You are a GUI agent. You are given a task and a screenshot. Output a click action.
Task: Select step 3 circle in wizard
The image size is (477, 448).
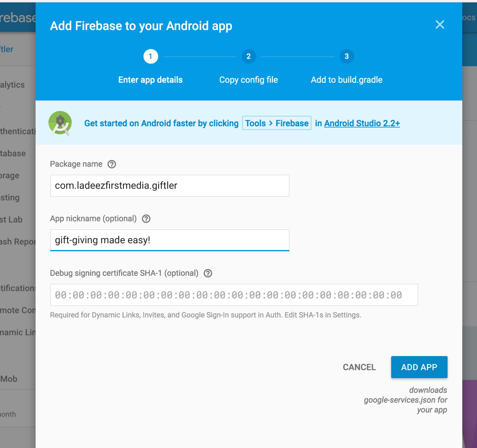point(347,56)
